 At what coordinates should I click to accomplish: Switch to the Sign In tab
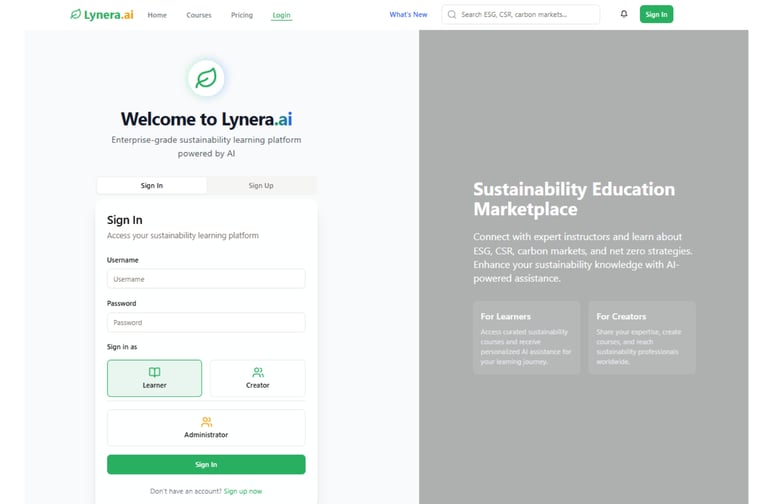point(152,186)
